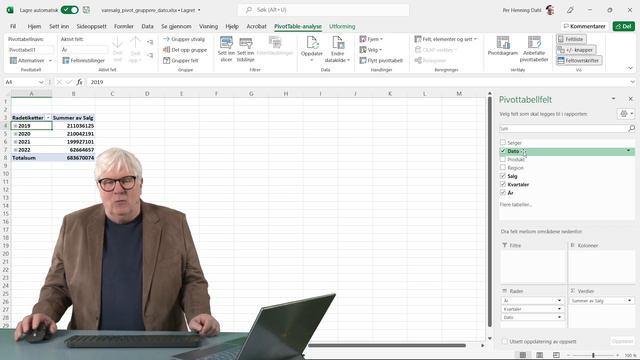Open Radetiketter filter dropdown

pos(48,118)
